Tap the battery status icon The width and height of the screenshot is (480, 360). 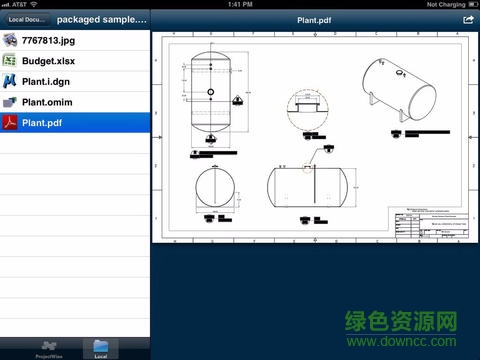point(473,4)
